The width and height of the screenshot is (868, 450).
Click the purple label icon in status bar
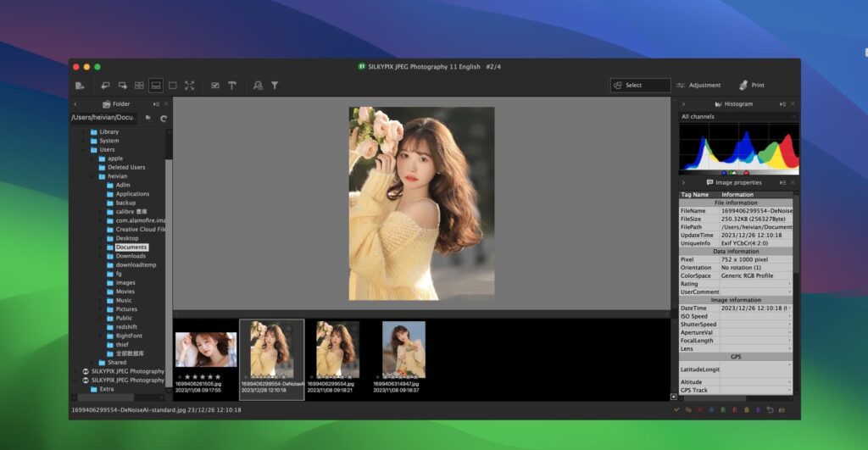pos(758,409)
